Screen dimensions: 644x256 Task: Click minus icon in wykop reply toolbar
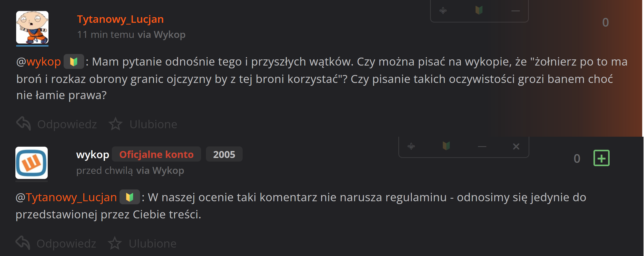[x=482, y=147]
